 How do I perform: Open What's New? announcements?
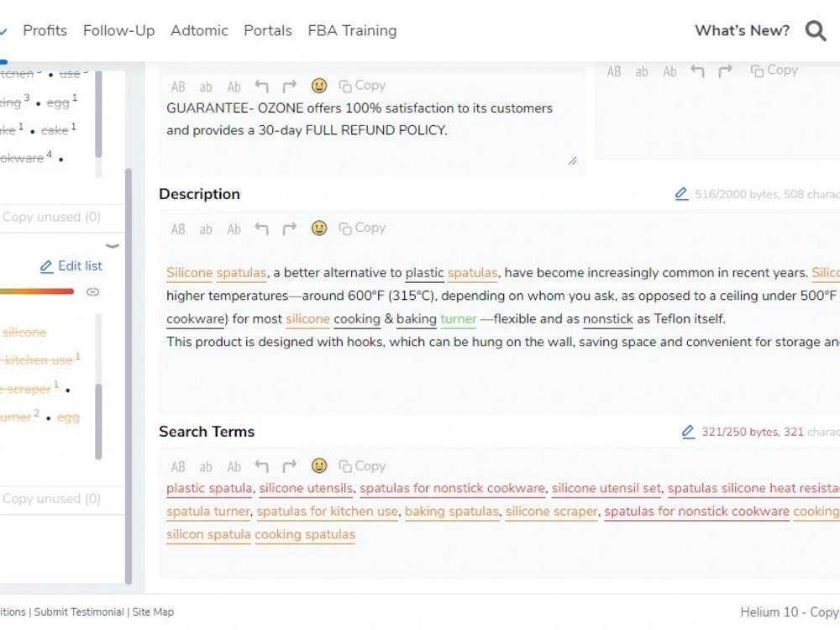pos(742,30)
